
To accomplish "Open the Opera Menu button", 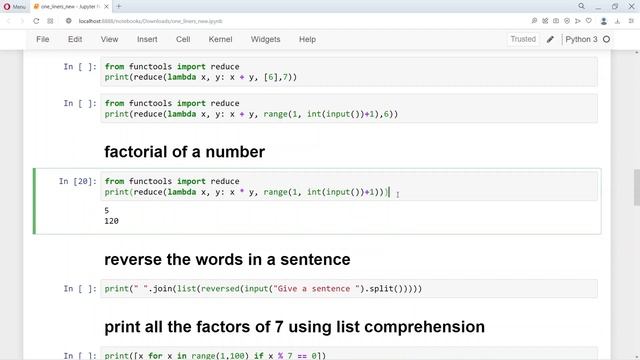I will [x=14, y=7].
